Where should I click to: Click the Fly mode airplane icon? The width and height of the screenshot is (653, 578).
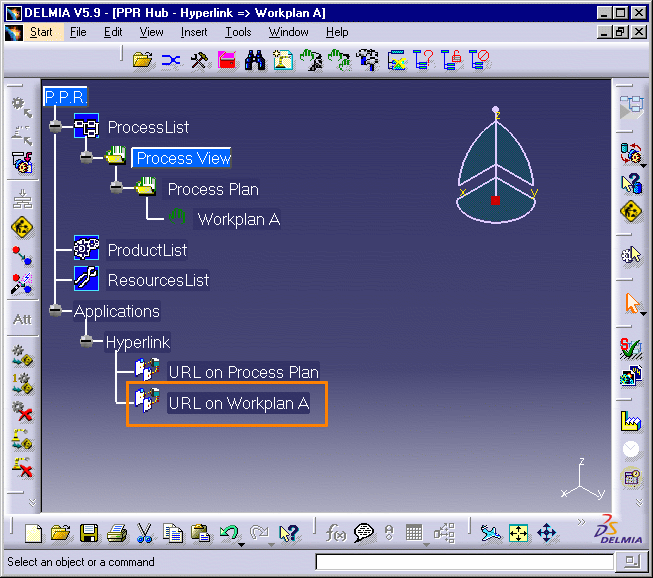point(489,533)
